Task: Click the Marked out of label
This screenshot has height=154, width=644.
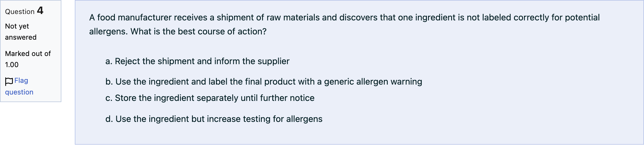Action: [28, 54]
